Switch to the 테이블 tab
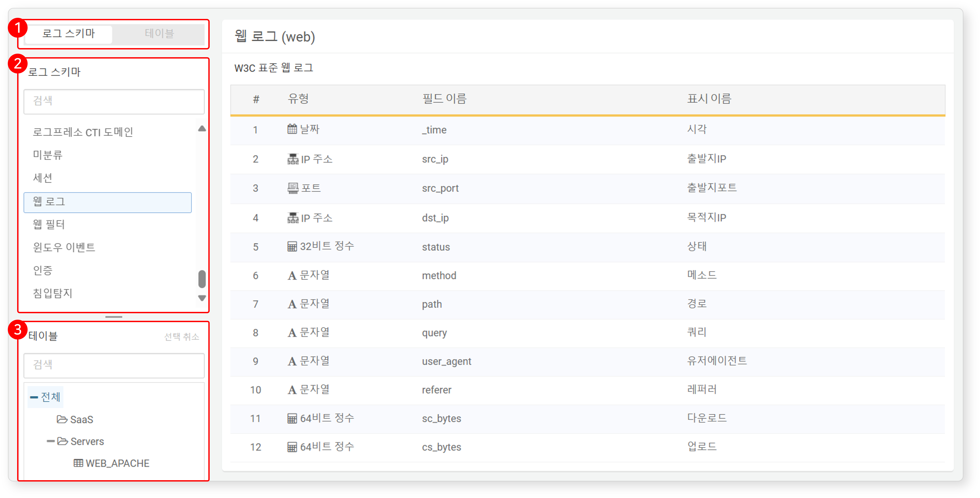Screen dimensions: 980x498 coord(159,34)
